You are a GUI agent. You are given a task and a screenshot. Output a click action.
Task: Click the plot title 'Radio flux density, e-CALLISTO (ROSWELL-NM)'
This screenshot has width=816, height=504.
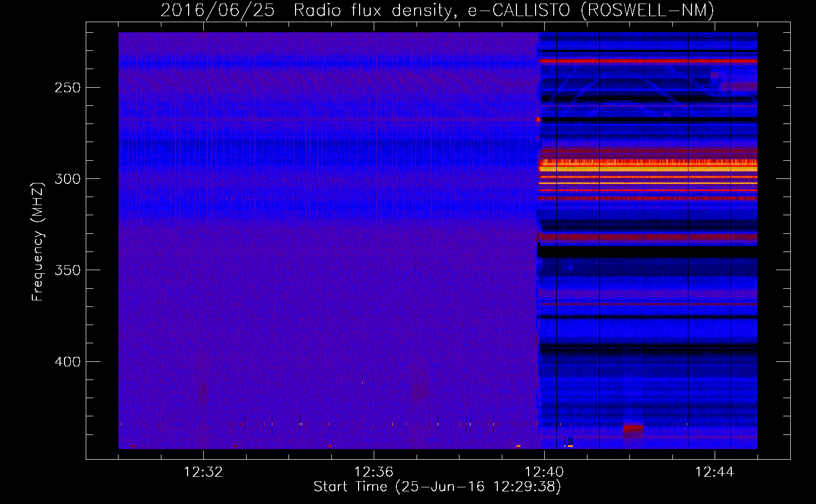[504, 10]
